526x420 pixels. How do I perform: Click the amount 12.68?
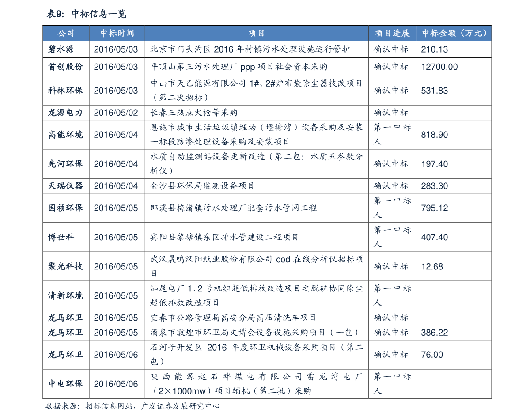tap(432, 266)
